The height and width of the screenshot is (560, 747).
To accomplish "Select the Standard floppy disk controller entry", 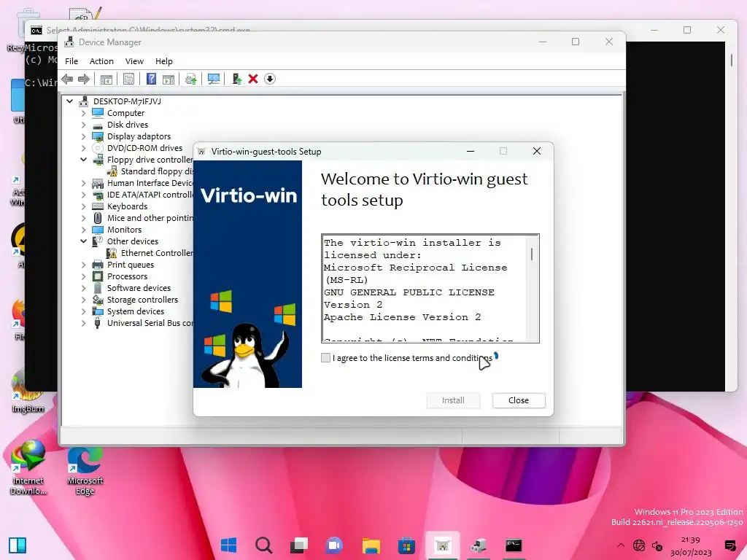I will 157,171.
